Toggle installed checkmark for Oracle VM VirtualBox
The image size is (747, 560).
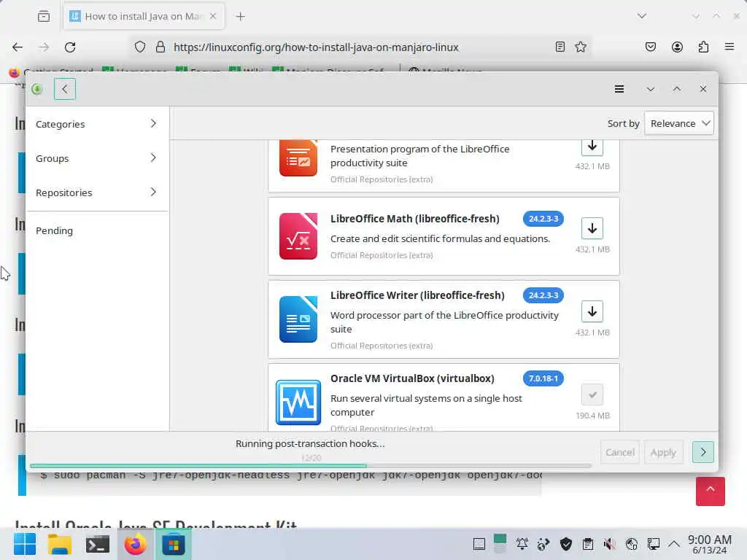click(592, 394)
